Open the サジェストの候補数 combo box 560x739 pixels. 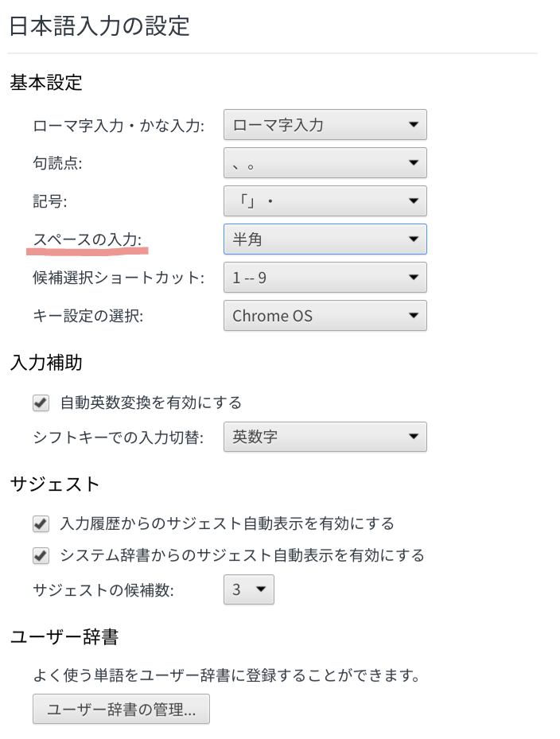249,589
